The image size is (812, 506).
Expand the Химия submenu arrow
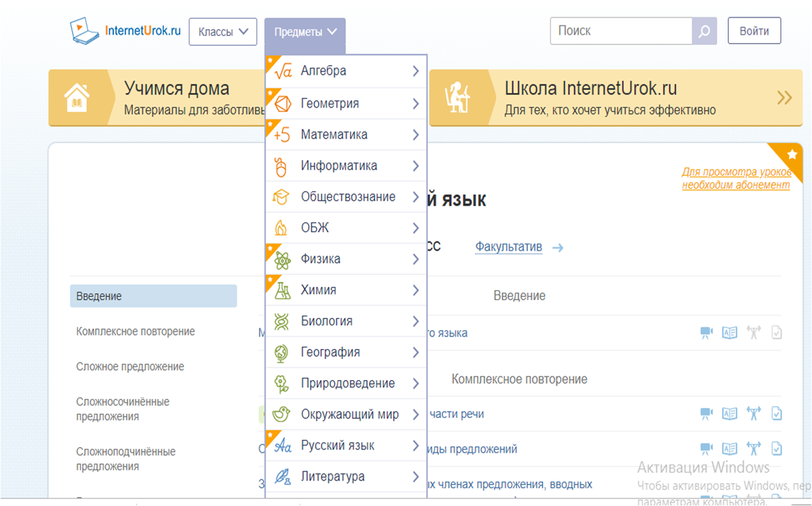(416, 290)
